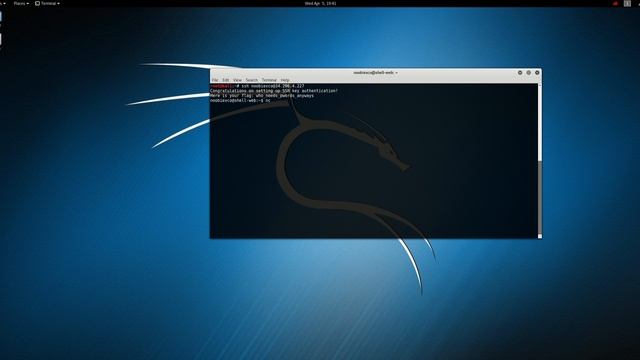This screenshot has height=360, width=640.
Task: Open the workspace switcher indicator
Action: pos(627,3)
